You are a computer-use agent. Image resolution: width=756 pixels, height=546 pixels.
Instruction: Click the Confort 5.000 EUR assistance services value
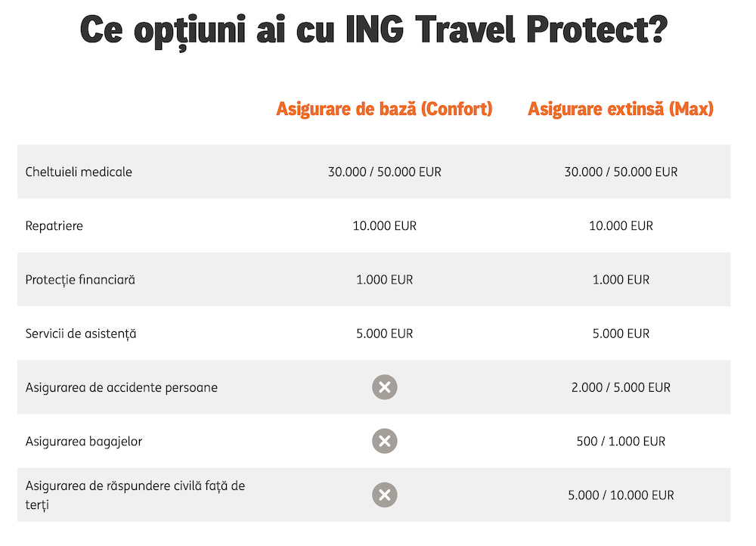coord(384,333)
